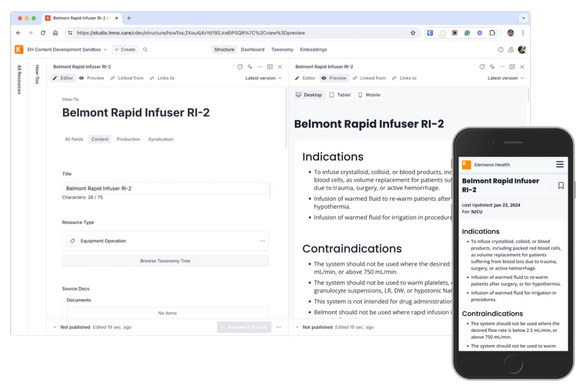587x392 pixels.
Task: Click the Bitwarden extension icon in toolbar
Action: point(430,33)
